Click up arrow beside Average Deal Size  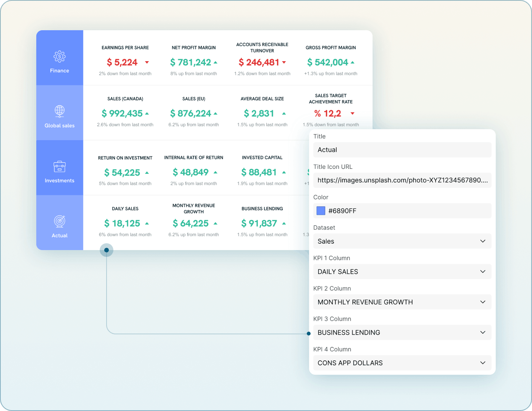285,113
